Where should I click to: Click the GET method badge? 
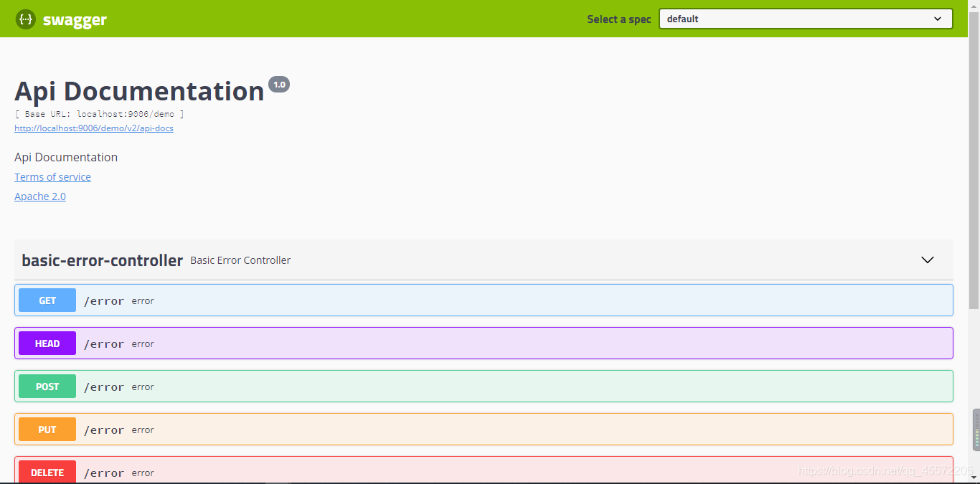47,300
